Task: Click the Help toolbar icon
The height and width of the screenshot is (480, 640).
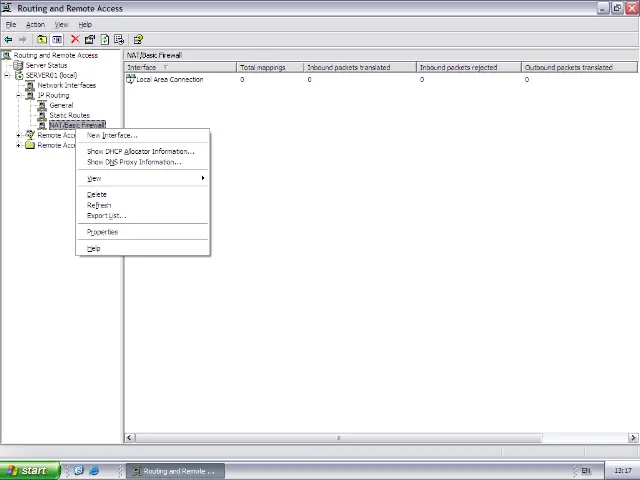Action: tap(138, 40)
